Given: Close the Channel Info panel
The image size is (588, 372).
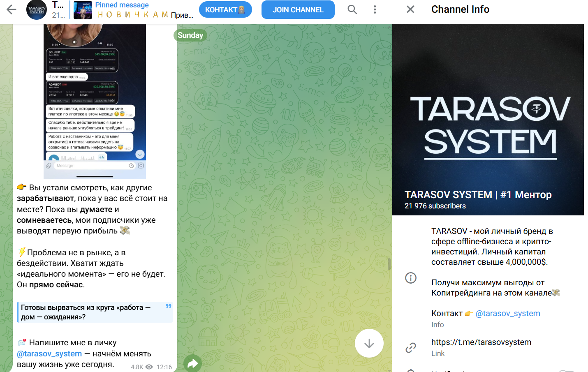Looking at the screenshot, I should click(x=410, y=9).
